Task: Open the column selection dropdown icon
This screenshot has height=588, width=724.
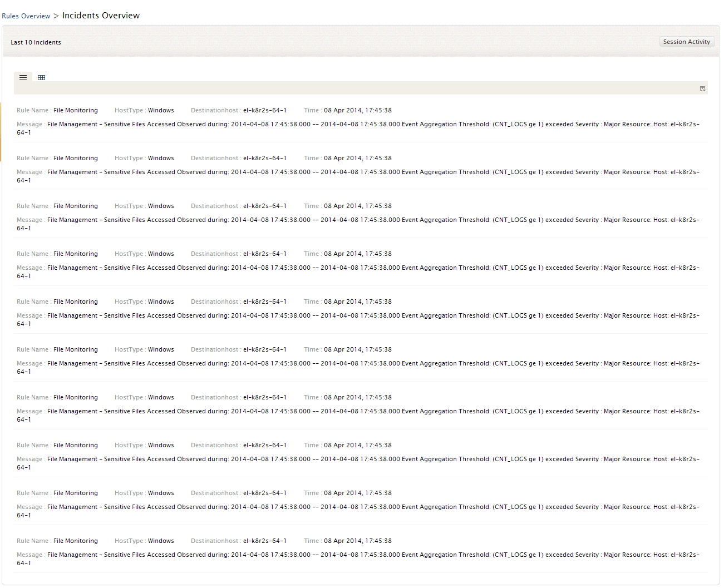Action: tap(702, 88)
